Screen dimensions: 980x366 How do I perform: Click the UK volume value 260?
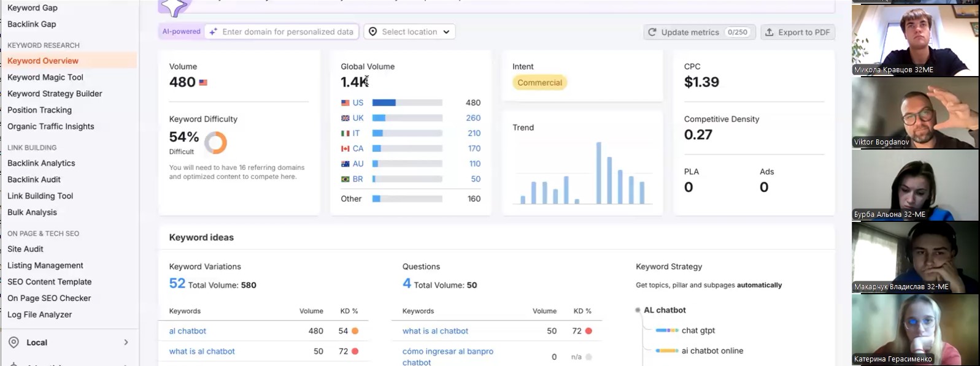(x=473, y=118)
